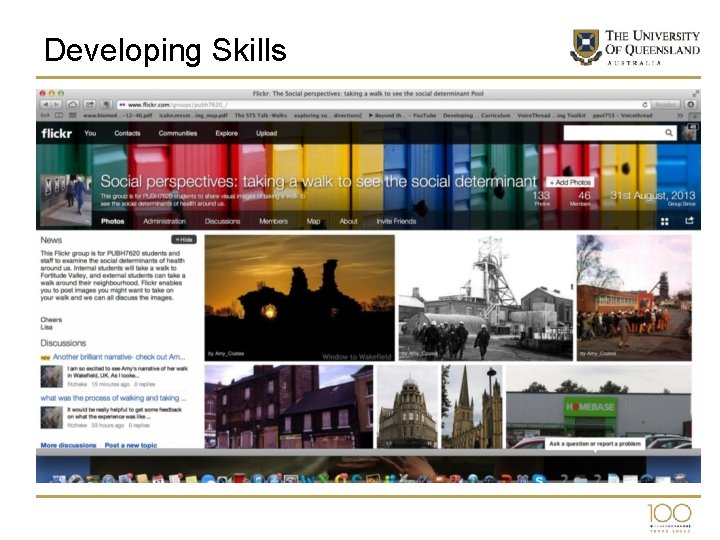Toggle the grid layout view icon
The image size is (720, 540).
point(664,221)
